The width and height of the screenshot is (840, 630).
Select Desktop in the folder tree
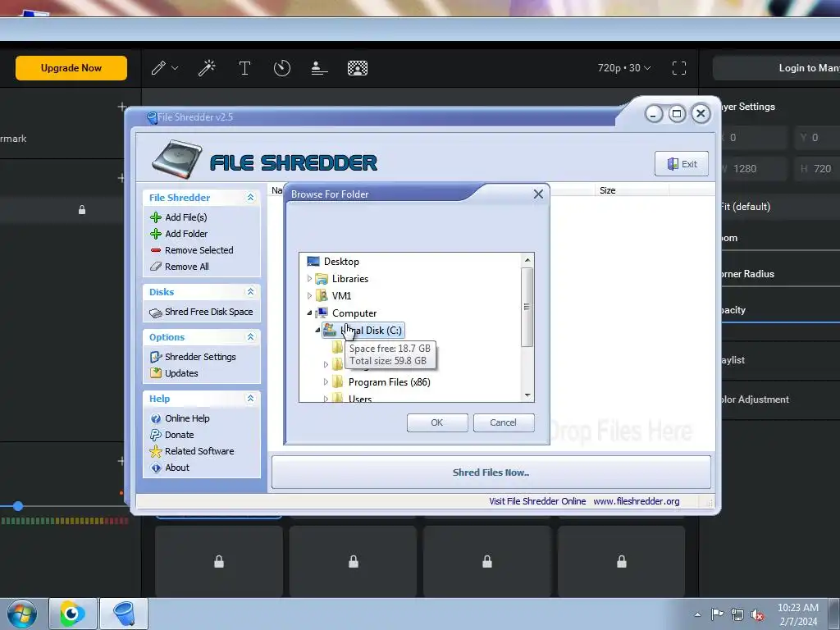click(341, 262)
